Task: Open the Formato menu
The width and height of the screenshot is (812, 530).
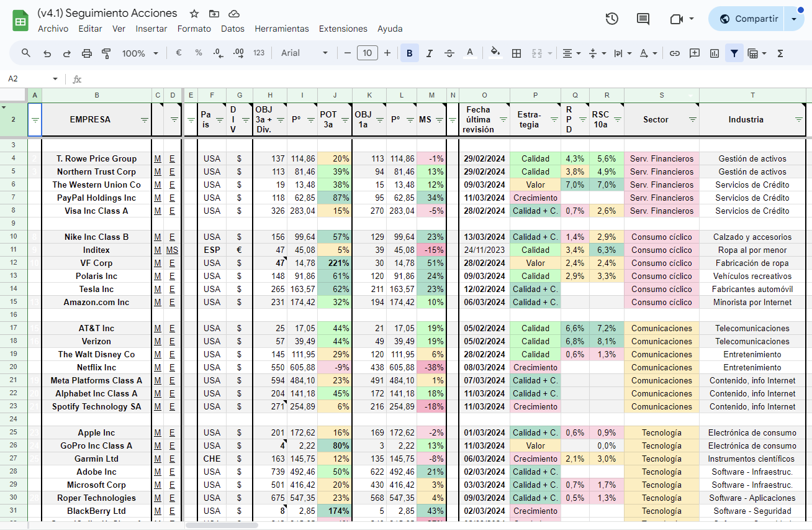Action: point(194,29)
